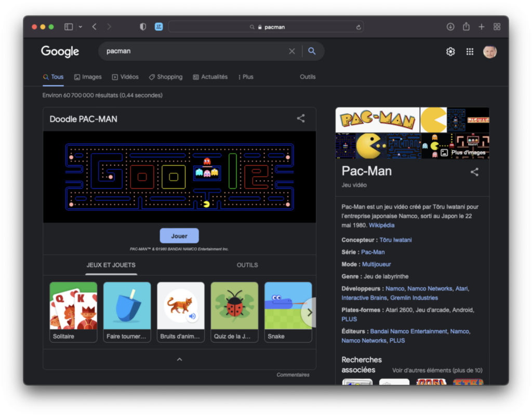532x416 pixels.
Task: Click the Jouer button
Action: coord(179,236)
